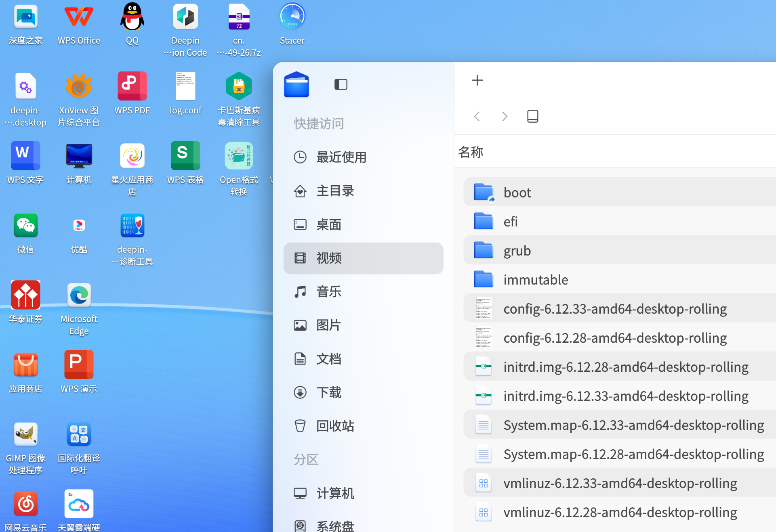Image resolution: width=776 pixels, height=532 pixels.
Task: Select the grub folder row
Action: (620, 250)
